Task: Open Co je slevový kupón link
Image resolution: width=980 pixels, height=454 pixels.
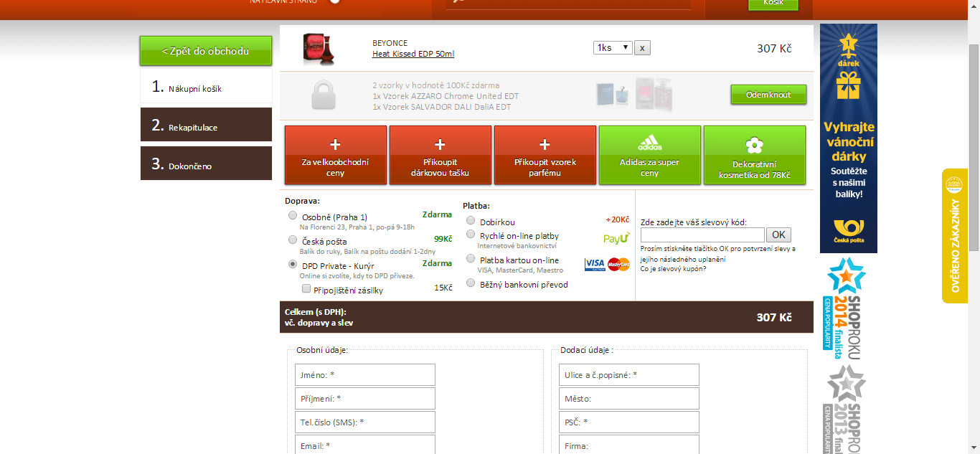Action: coord(673,268)
